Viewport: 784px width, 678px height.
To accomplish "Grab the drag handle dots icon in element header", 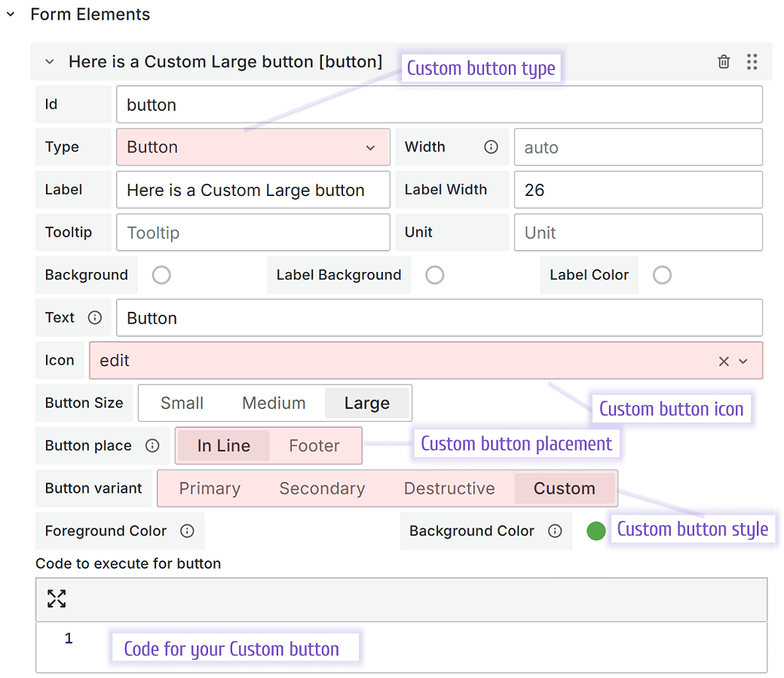I will coord(752,62).
